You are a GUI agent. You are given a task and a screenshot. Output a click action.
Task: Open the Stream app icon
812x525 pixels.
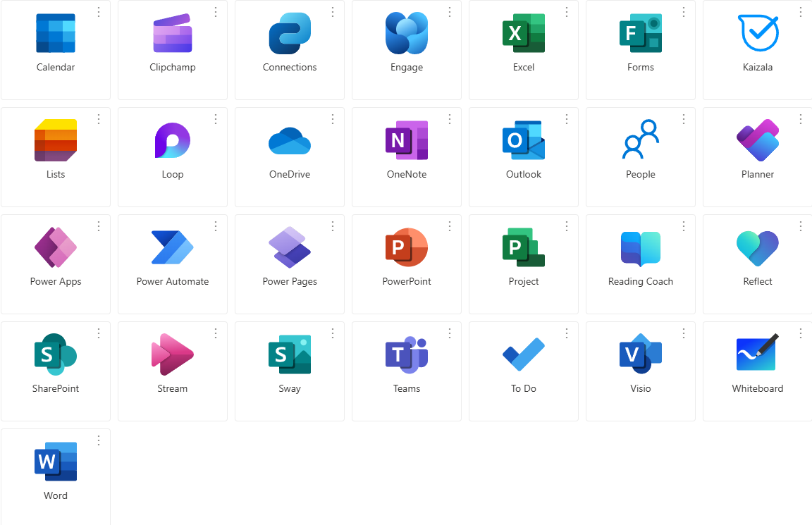(173, 354)
